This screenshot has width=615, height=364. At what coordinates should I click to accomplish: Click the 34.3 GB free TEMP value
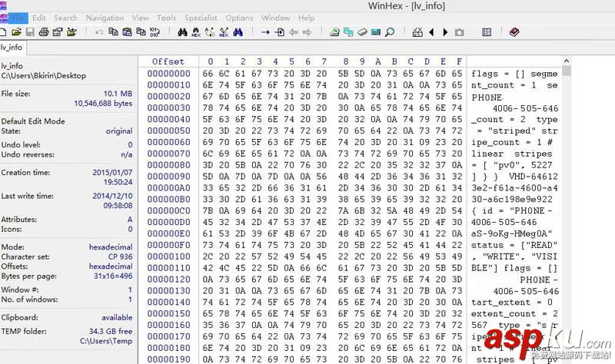click(111, 332)
